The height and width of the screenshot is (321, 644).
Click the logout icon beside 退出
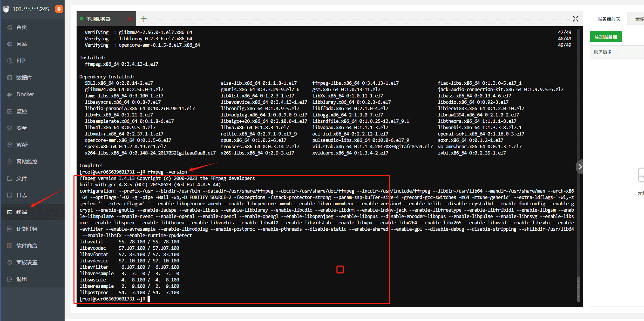pos(10,279)
